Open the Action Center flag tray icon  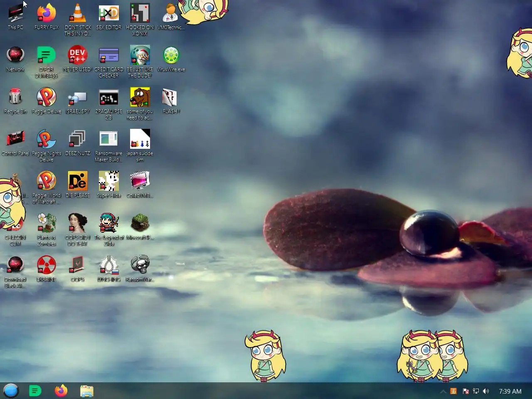(x=465, y=391)
